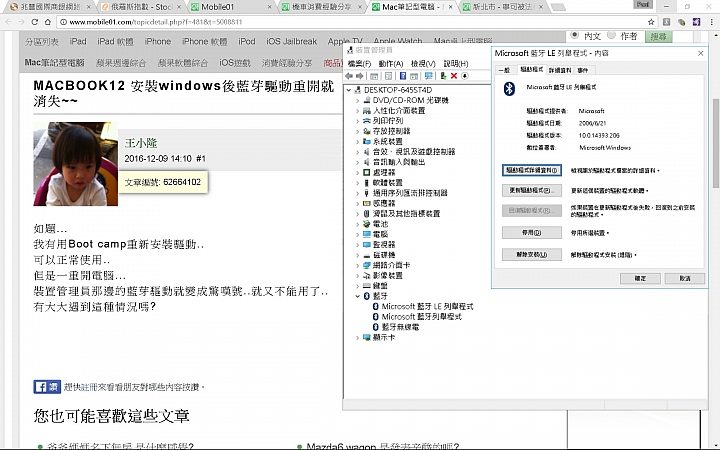This screenshot has width=720, height=450.
Task: Click the page vertical scrollbar thumb
Action: click(x=716, y=143)
